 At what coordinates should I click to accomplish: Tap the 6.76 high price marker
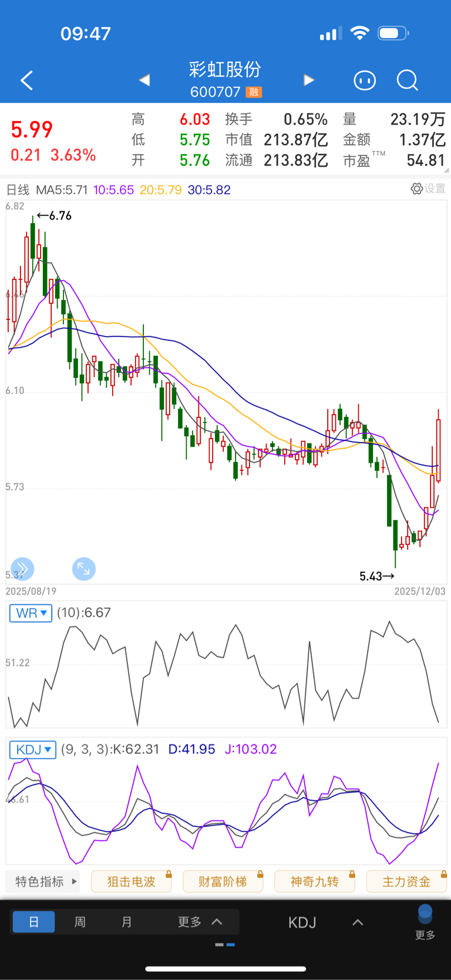(54, 215)
